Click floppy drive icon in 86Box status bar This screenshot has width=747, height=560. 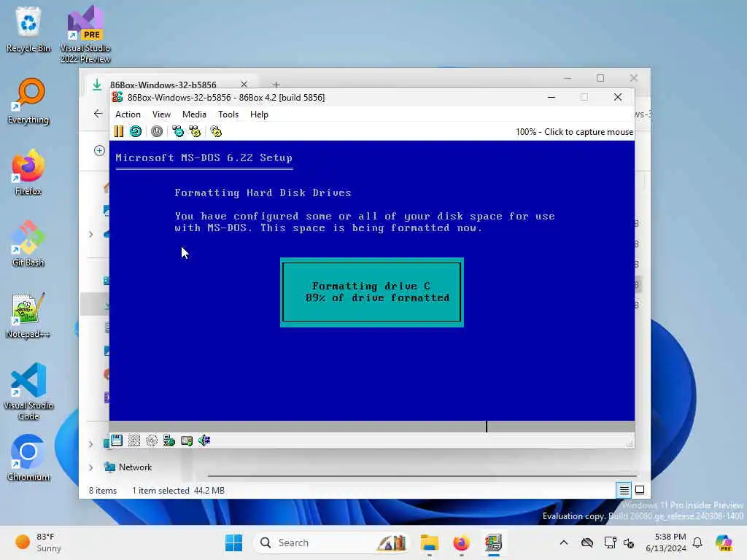coord(117,440)
